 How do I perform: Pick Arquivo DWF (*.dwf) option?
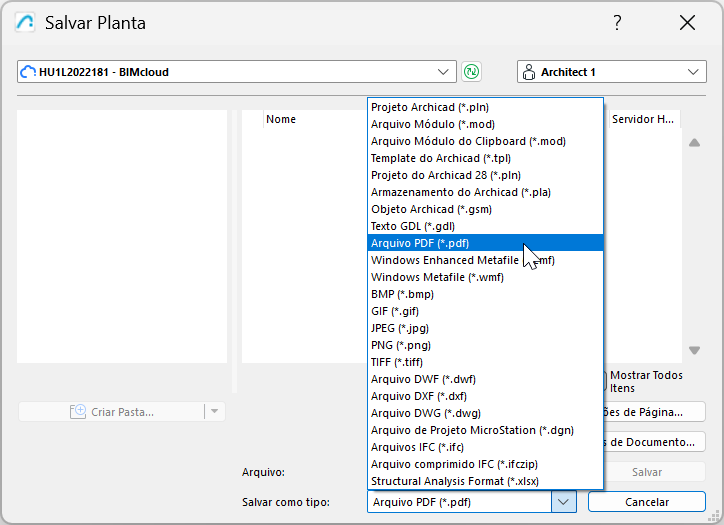tap(485, 379)
